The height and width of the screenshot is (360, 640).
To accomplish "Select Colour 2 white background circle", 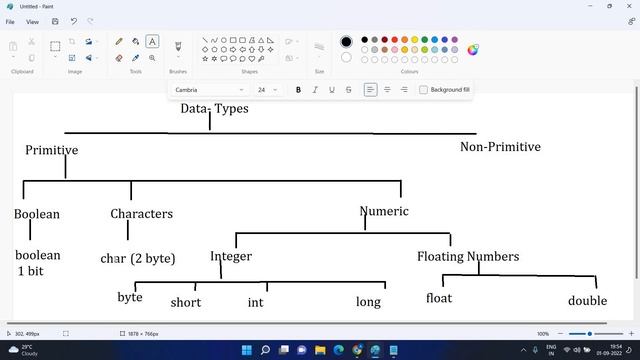I will [346, 58].
